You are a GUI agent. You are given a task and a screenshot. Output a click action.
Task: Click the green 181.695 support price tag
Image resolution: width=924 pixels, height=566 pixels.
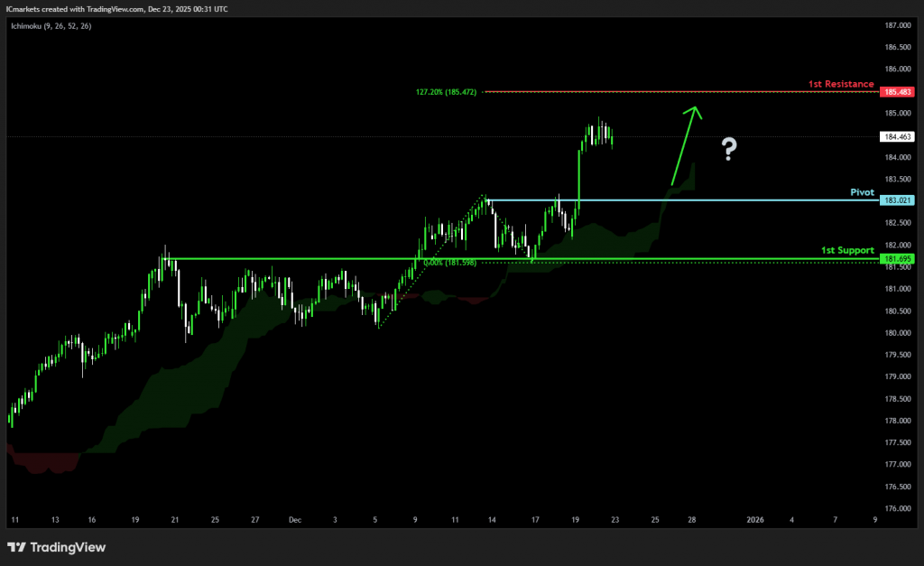tap(899, 259)
